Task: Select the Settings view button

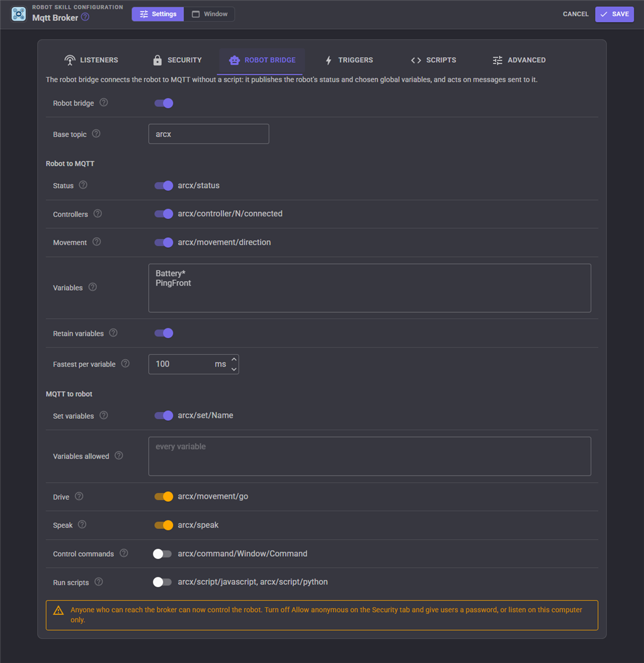Action: pos(158,14)
